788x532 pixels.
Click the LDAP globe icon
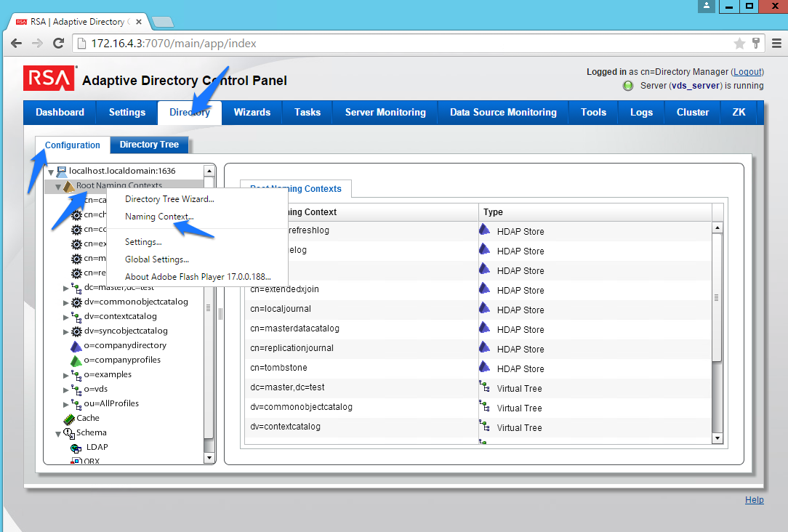tap(76, 448)
